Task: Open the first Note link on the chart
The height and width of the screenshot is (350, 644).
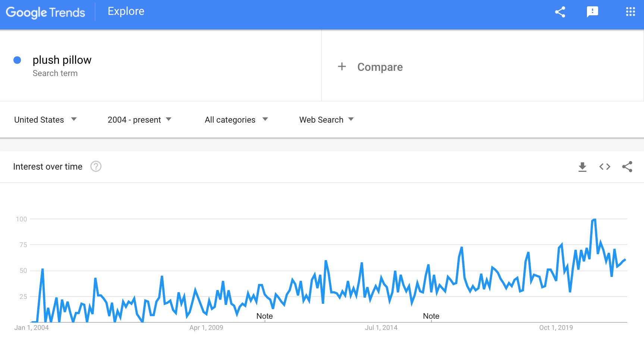Action: coord(264,316)
